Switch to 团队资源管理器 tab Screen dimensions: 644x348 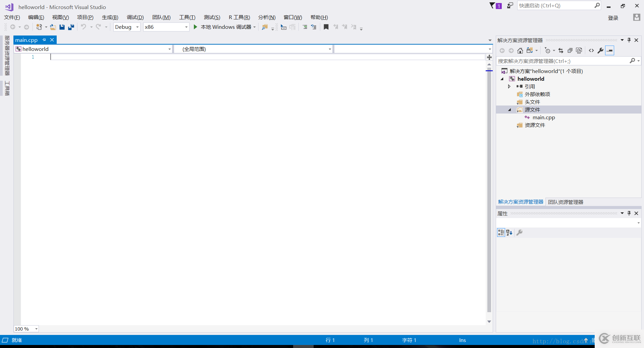pos(566,202)
